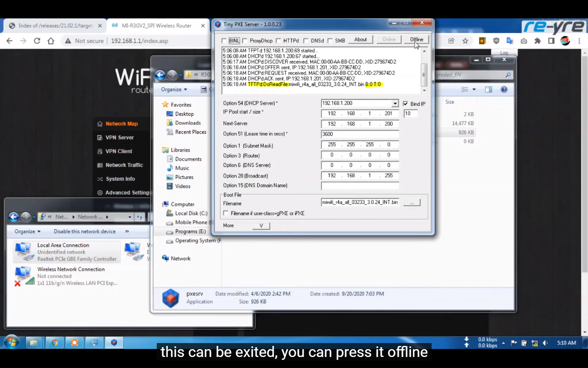Select the Local Area Connection adapter
This screenshot has width=588, height=368.
[67, 252]
